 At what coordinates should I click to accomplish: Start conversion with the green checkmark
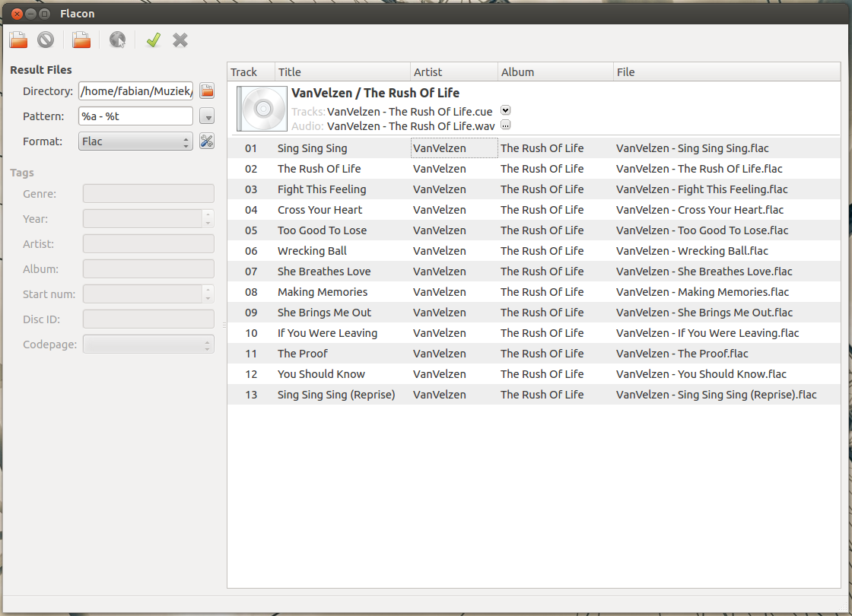coord(154,40)
